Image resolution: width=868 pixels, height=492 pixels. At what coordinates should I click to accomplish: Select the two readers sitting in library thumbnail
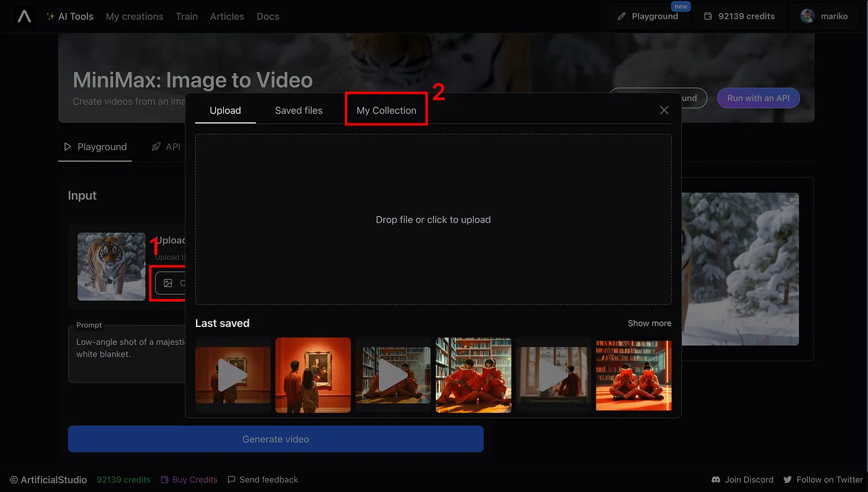[474, 375]
